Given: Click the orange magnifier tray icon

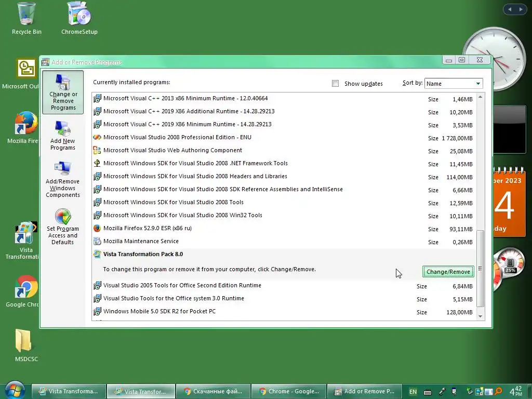Looking at the screenshot, I should pyautogui.click(x=498, y=392).
